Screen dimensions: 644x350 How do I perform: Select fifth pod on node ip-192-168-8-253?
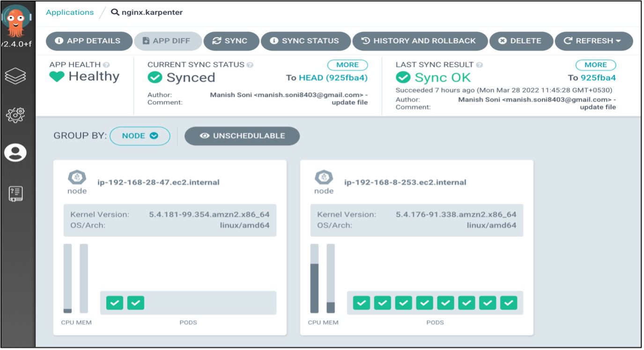coord(445,303)
